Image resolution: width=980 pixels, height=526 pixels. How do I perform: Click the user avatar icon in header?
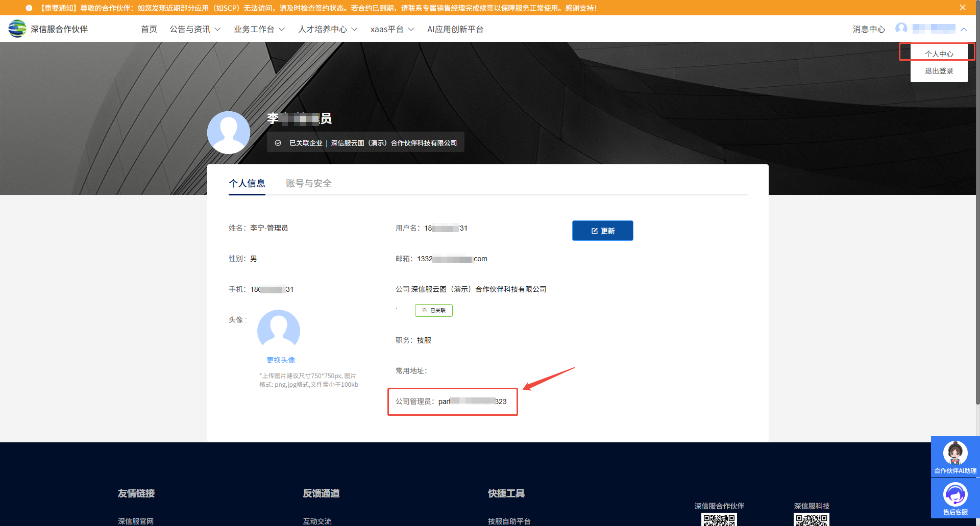click(x=901, y=29)
